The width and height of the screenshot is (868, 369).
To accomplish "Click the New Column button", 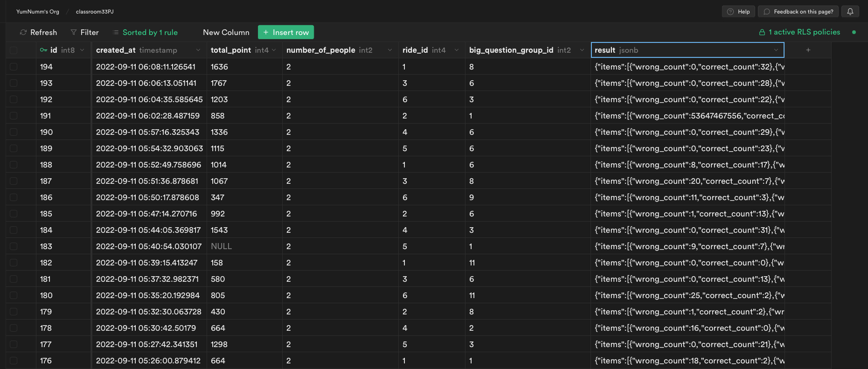I will coord(226,32).
